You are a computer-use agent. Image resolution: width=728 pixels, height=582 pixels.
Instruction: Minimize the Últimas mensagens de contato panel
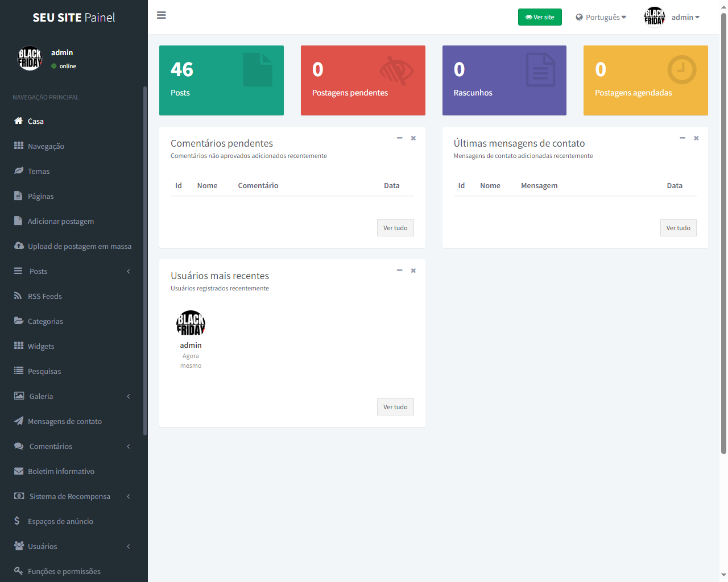pos(682,138)
